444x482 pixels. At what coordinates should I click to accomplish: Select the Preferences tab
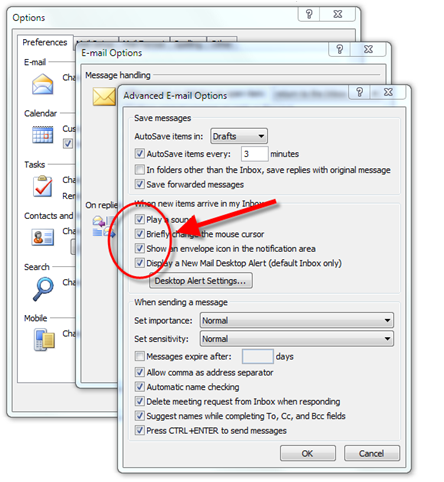coord(45,42)
